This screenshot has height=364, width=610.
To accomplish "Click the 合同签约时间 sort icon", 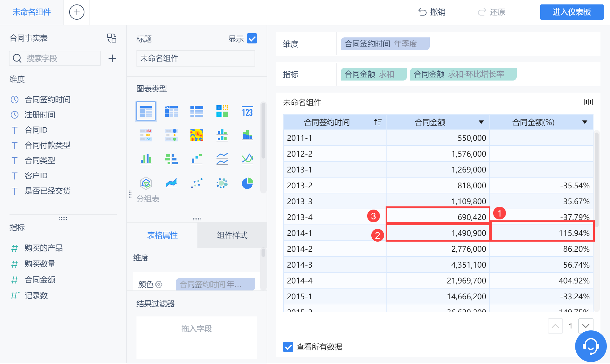I will click(x=378, y=122).
